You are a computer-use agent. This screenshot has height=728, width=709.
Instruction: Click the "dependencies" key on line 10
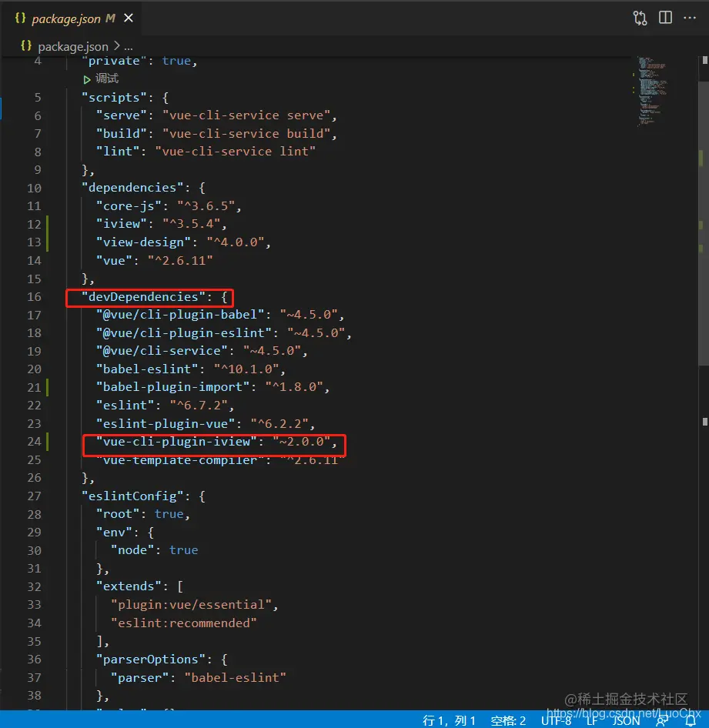[x=132, y=188]
